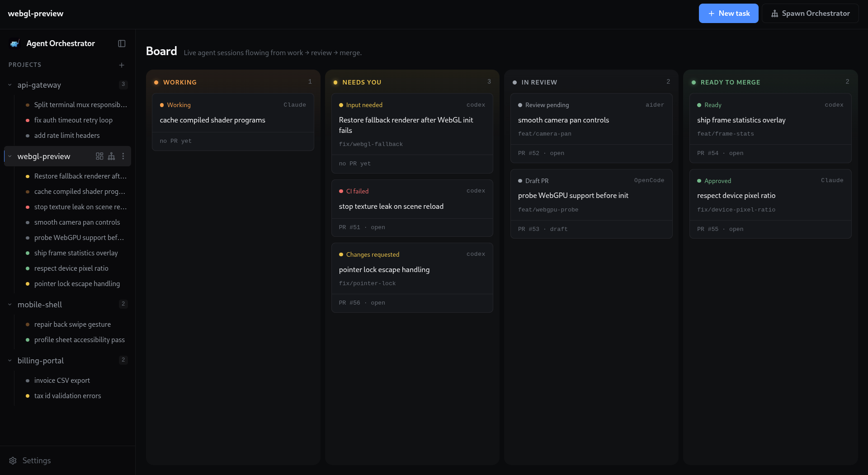Open stop texture leak card
Image resolution: width=868 pixels, height=475 pixels.
[x=412, y=208]
